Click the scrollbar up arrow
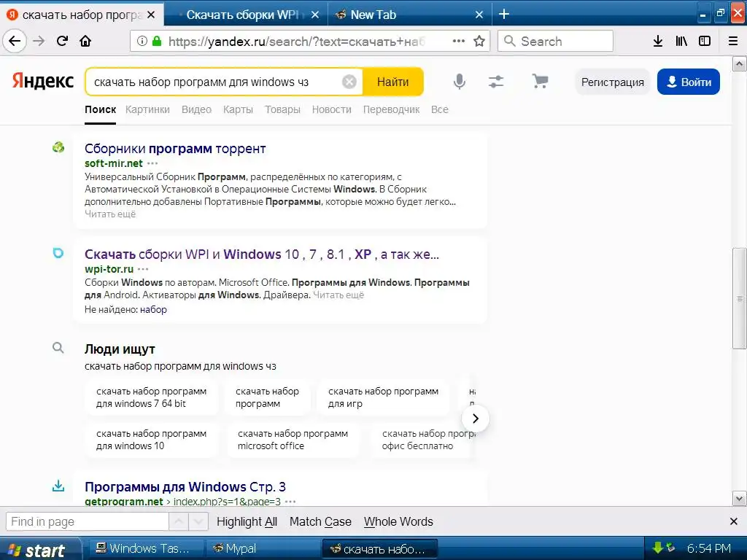747x560 pixels. coord(740,63)
